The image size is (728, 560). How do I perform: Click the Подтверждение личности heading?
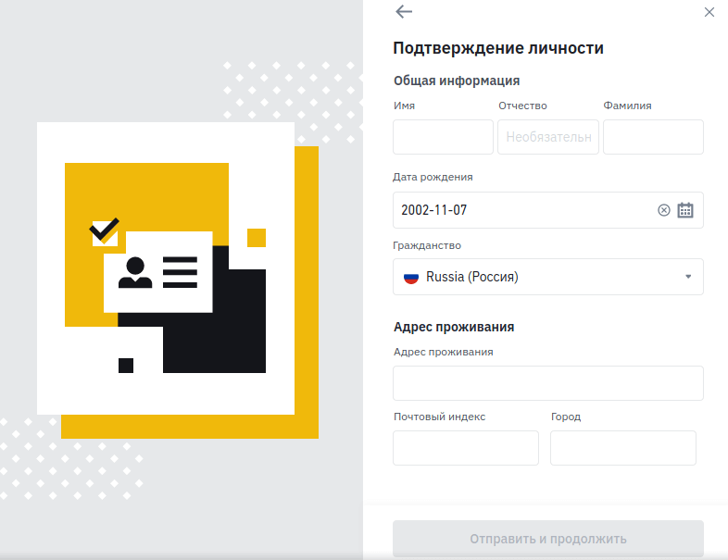coord(498,48)
